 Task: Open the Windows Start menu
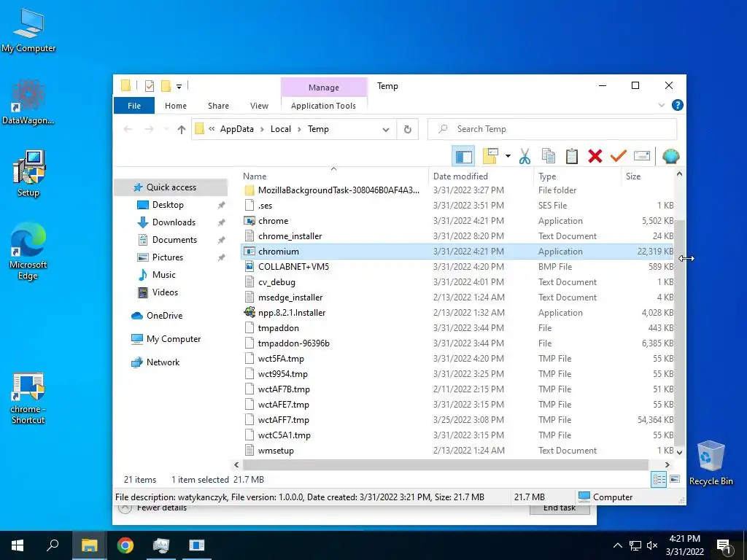pos(18,545)
